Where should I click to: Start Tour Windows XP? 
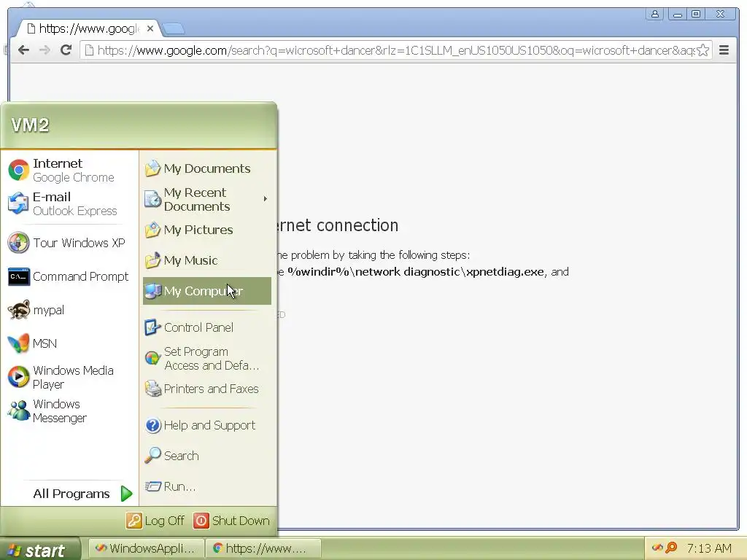coord(69,243)
